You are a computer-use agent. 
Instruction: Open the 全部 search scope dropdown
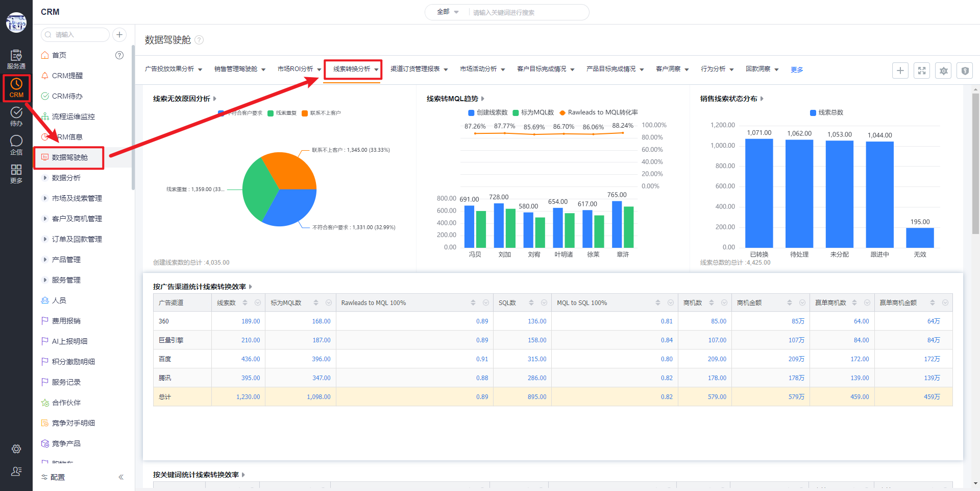click(x=448, y=12)
